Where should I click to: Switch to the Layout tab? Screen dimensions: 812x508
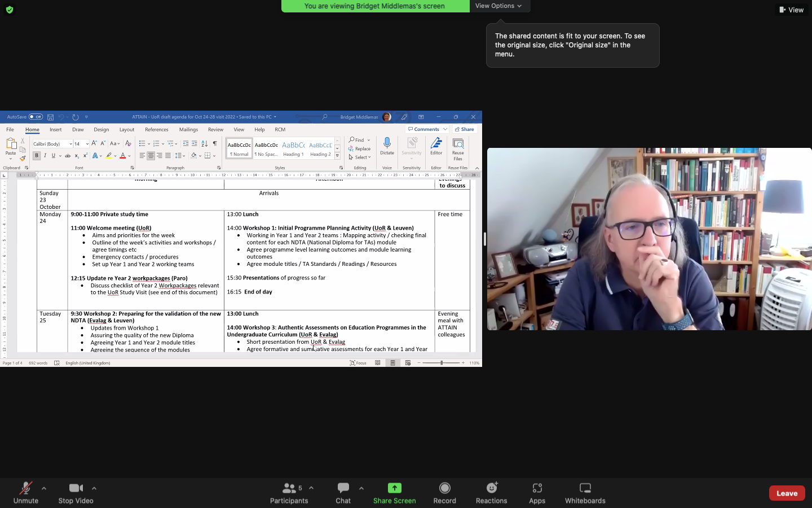[127, 130]
